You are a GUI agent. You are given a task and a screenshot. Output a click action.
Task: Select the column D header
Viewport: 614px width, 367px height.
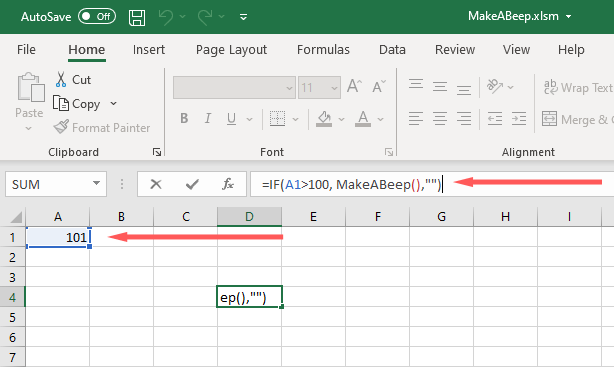coord(249,217)
